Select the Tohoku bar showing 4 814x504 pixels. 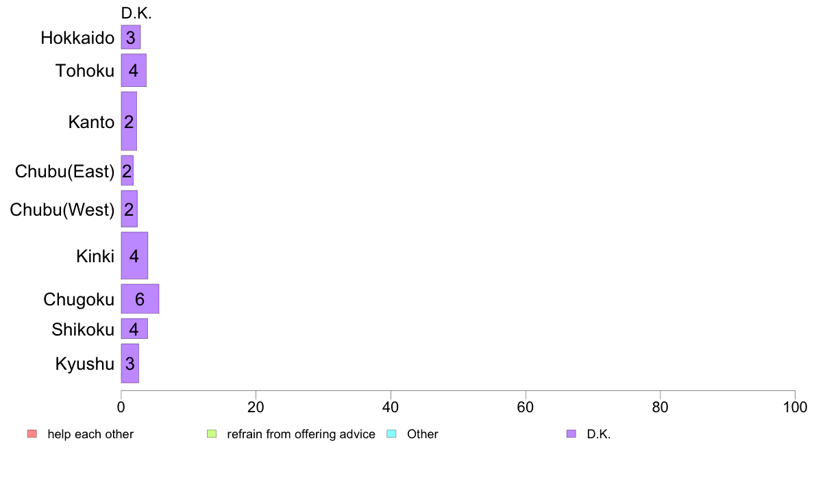pyautogui.click(x=134, y=70)
